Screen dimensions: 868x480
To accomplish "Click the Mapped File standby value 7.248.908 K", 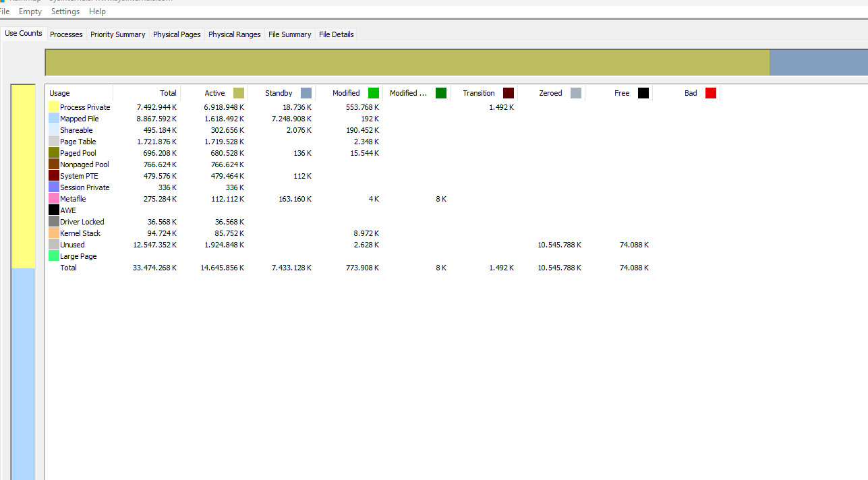I will [x=292, y=119].
